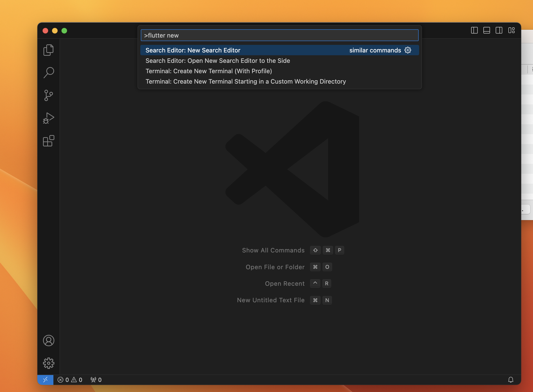Image resolution: width=533 pixels, height=392 pixels.
Task: Open the Manage gear menu
Action: pyautogui.click(x=48, y=363)
